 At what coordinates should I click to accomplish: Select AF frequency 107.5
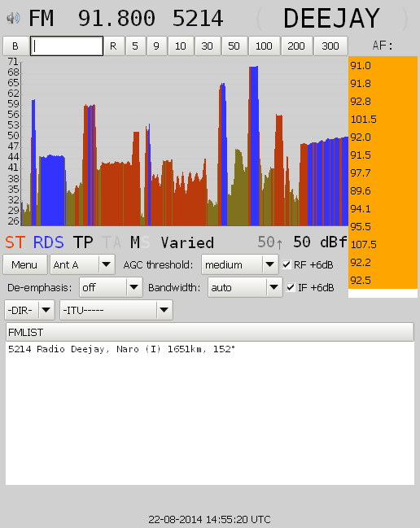[383, 244]
